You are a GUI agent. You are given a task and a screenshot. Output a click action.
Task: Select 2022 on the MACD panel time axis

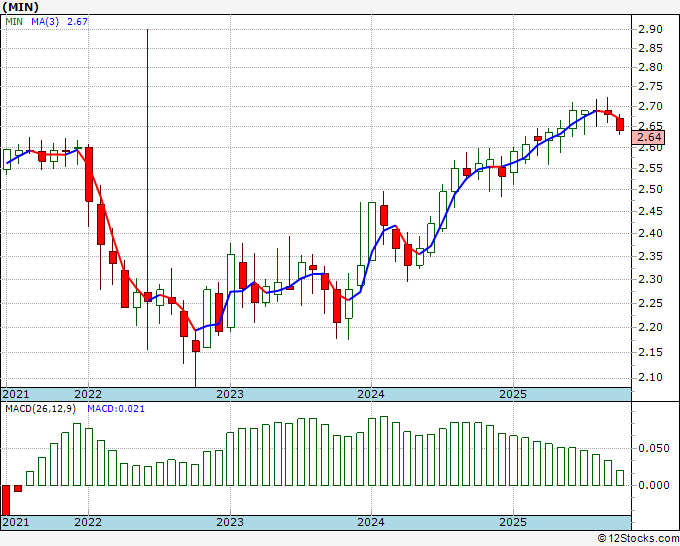point(88,522)
